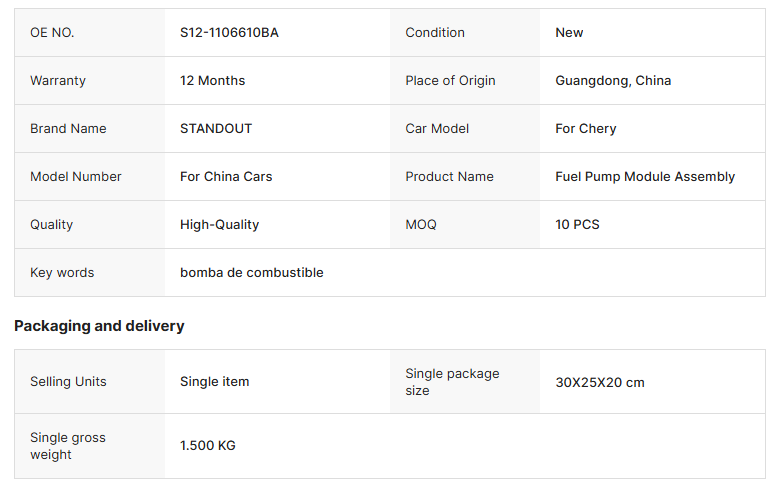Click the For China Cars model value

point(226,177)
